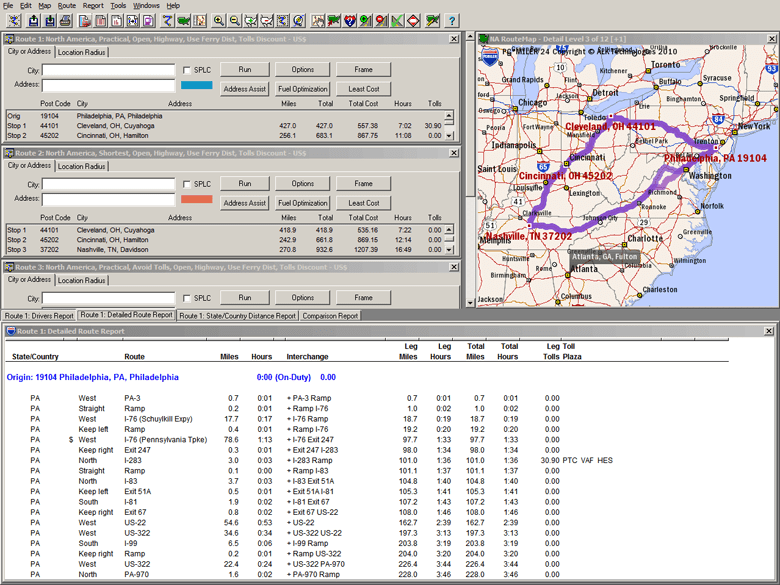
Task: Click the blue question mark help icon
Action: click(x=452, y=20)
